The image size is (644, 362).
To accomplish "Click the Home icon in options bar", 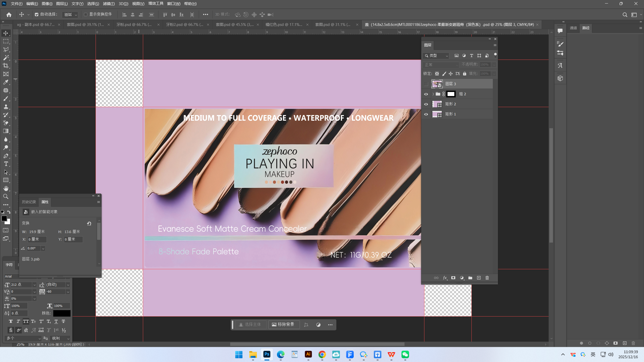I will (9, 15).
